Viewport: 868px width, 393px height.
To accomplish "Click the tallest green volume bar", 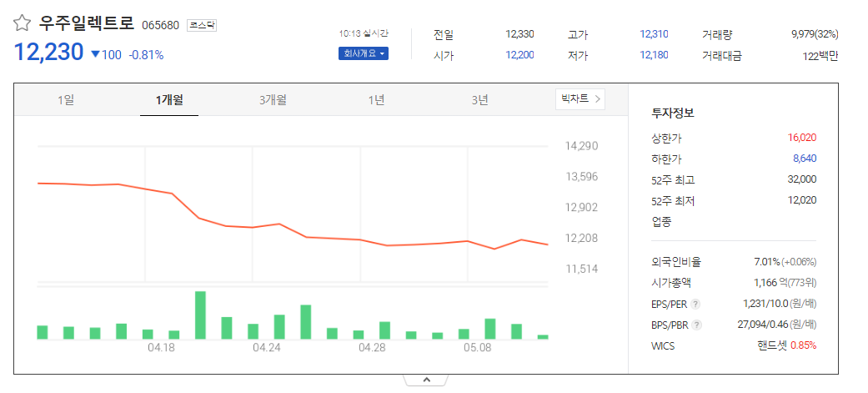I will 200,315.
